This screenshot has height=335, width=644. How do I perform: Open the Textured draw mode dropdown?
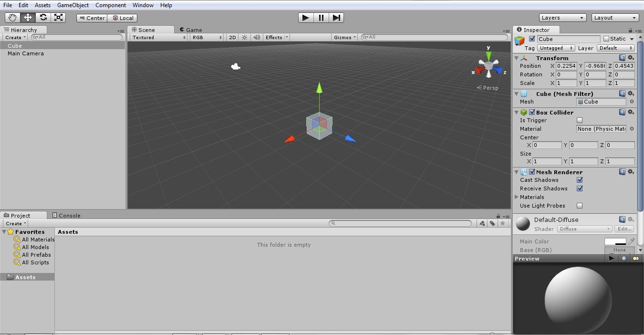tap(159, 37)
